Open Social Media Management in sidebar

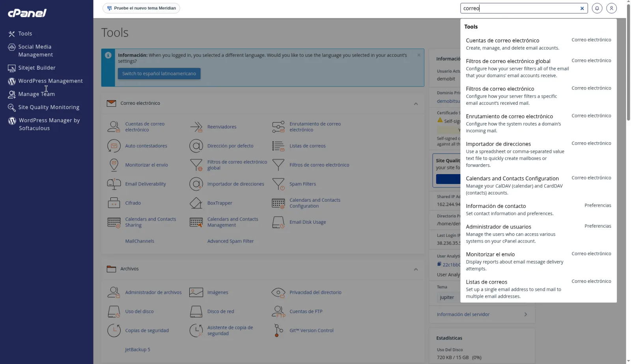[35, 51]
